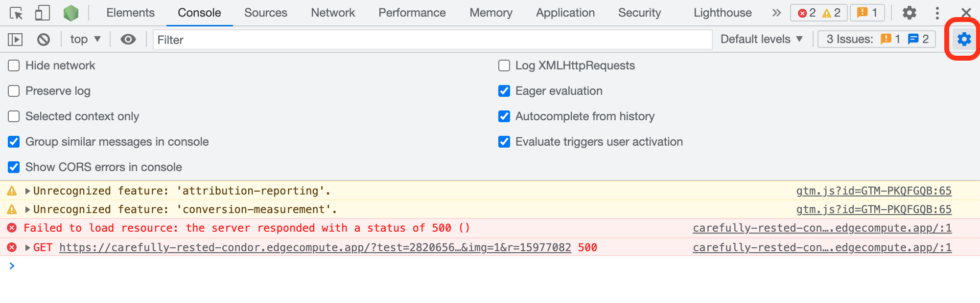Show the console sidebar panel

click(x=15, y=40)
